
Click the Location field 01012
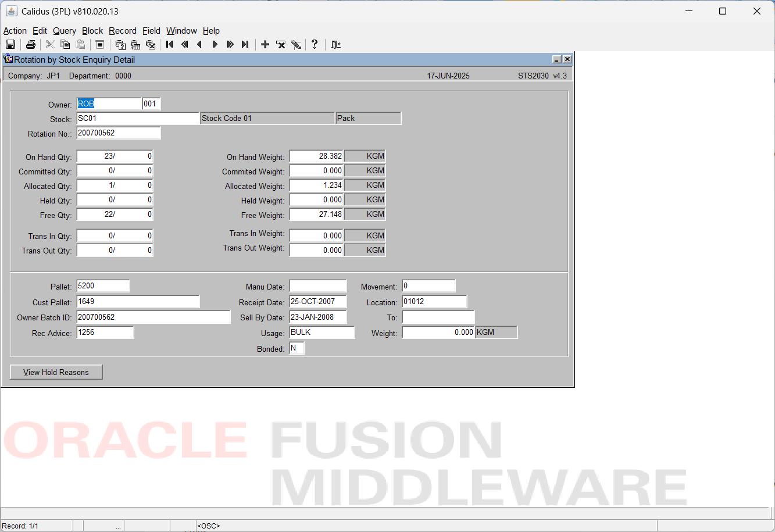point(435,302)
